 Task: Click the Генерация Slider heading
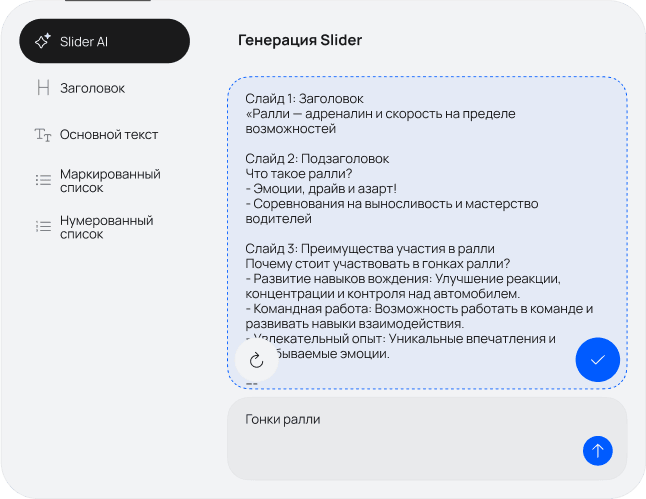tap(300, 41)
